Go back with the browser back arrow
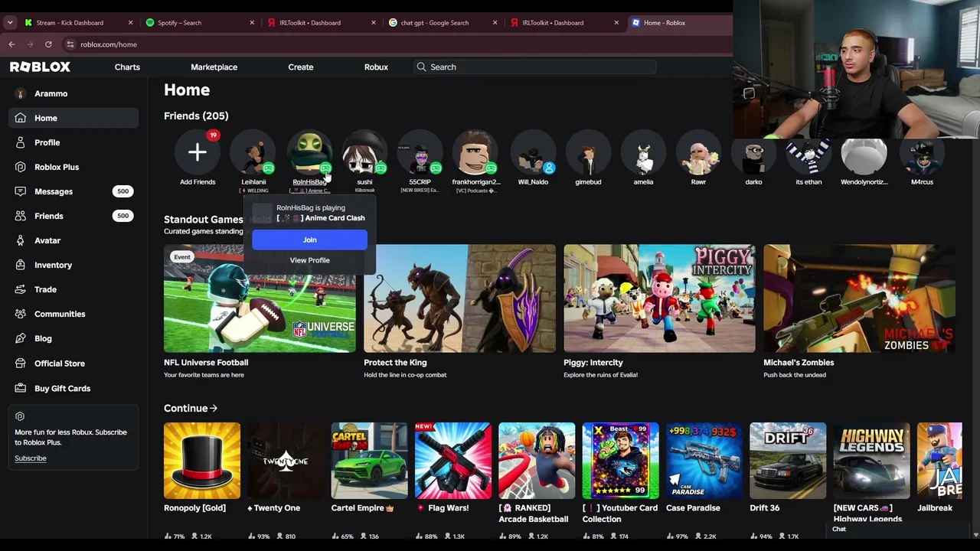The height and width of the screenshot is (551, 980). 11,44
